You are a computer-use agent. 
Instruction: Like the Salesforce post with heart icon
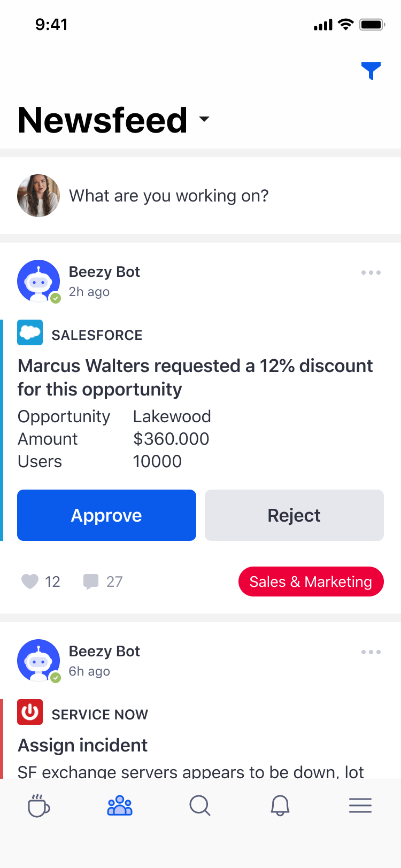point(30,581)
